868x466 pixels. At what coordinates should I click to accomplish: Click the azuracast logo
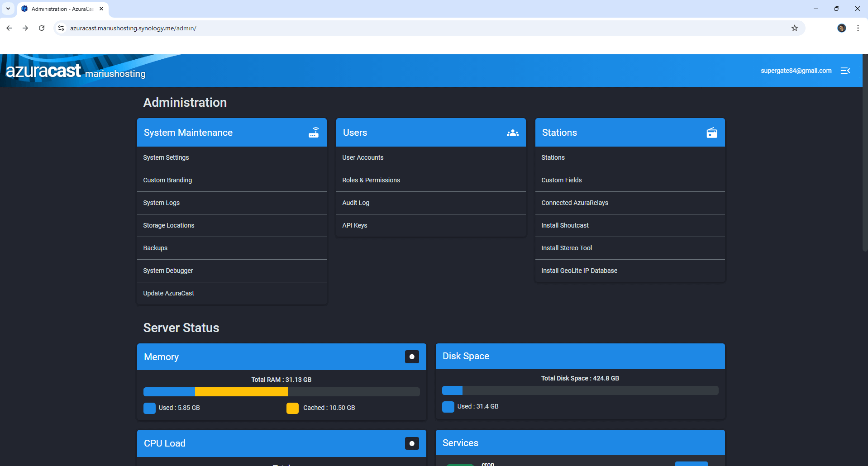[x=43, y=71]
